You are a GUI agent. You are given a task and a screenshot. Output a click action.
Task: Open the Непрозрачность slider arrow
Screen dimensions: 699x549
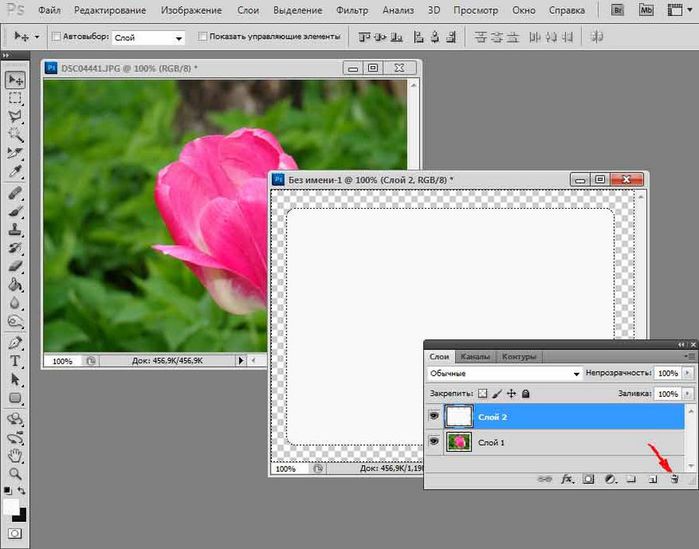point(686,373)
